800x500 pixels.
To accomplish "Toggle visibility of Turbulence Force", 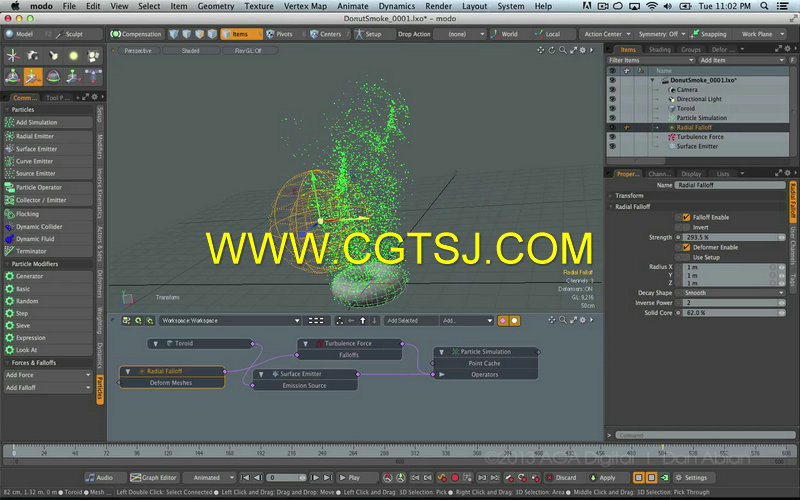I will pos(612,137).
